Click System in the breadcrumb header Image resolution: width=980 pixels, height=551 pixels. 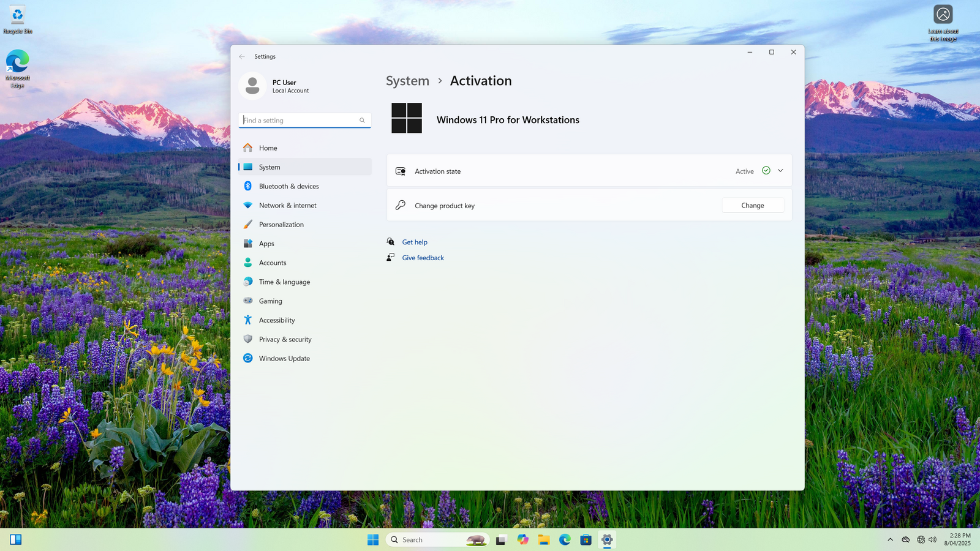(x=407, y=81)
